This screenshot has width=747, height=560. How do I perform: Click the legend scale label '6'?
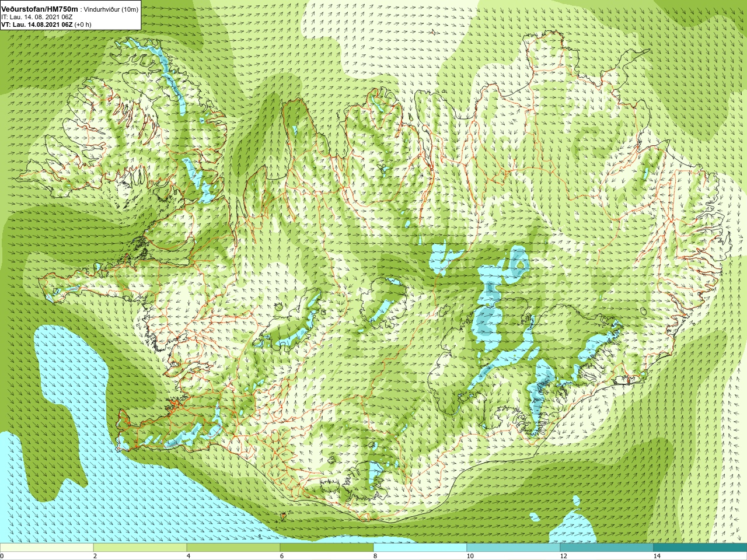click(x=282, y=556)
